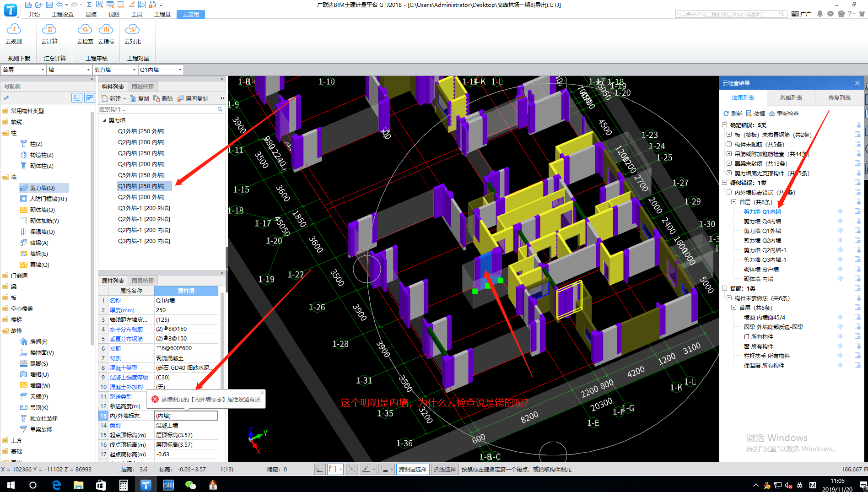Toggle the rectangle snap-point button in status bar
The image size is (868, 492).
coord(335,469)
